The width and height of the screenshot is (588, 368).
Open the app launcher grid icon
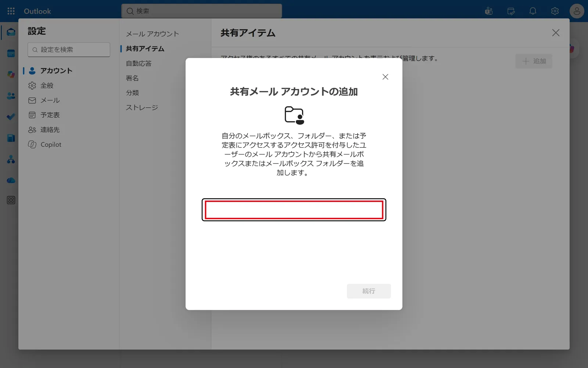coord(11,11)
